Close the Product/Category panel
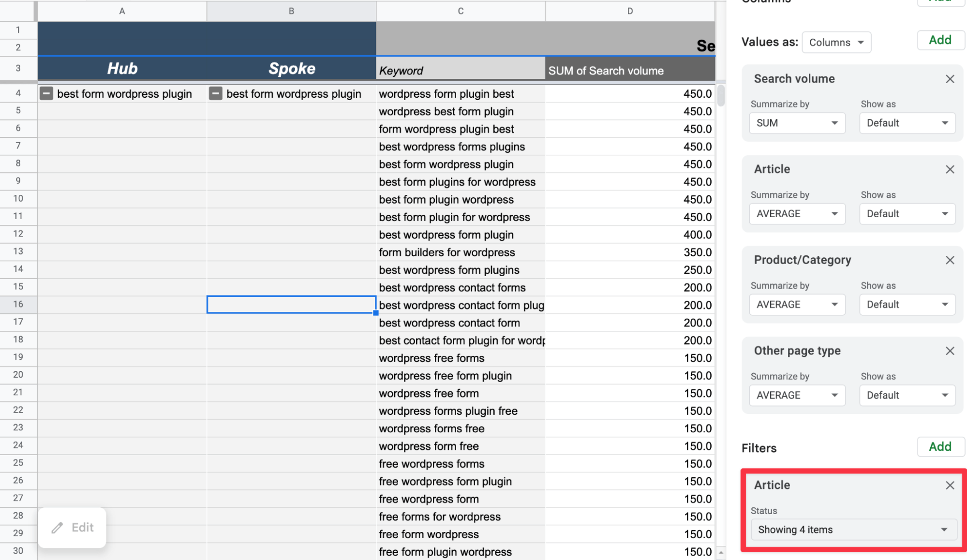Image resolution: width=967 pixels, height=560 pixels. 950,260
